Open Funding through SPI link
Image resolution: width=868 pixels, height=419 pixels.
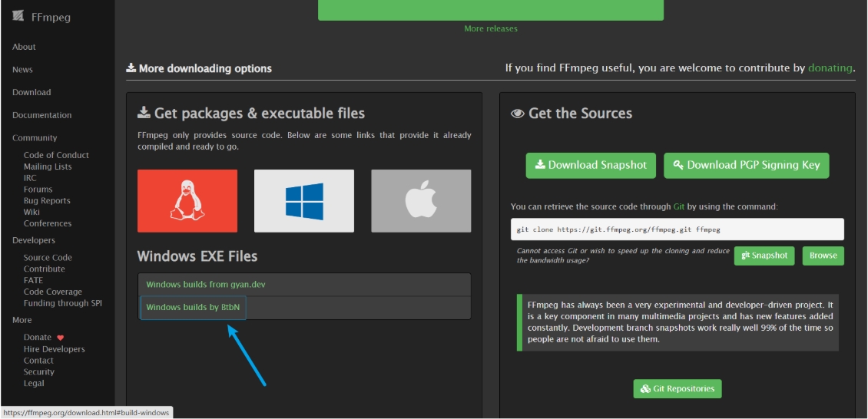[x=62, y=303]
